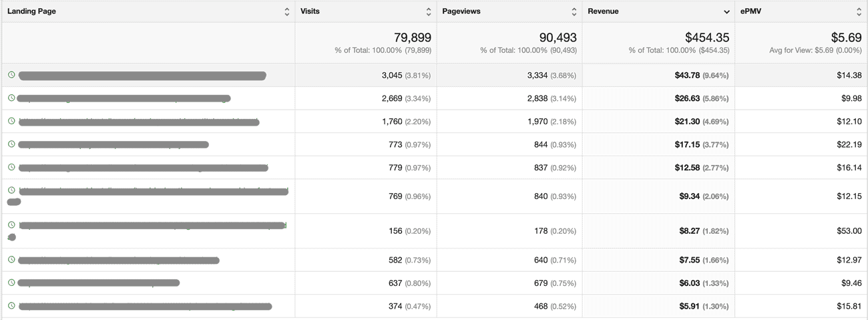Viewport: 868px width, 320px height.
Task: Click the clock icon beside the 2,669 visits row
Action: point(11,98)
